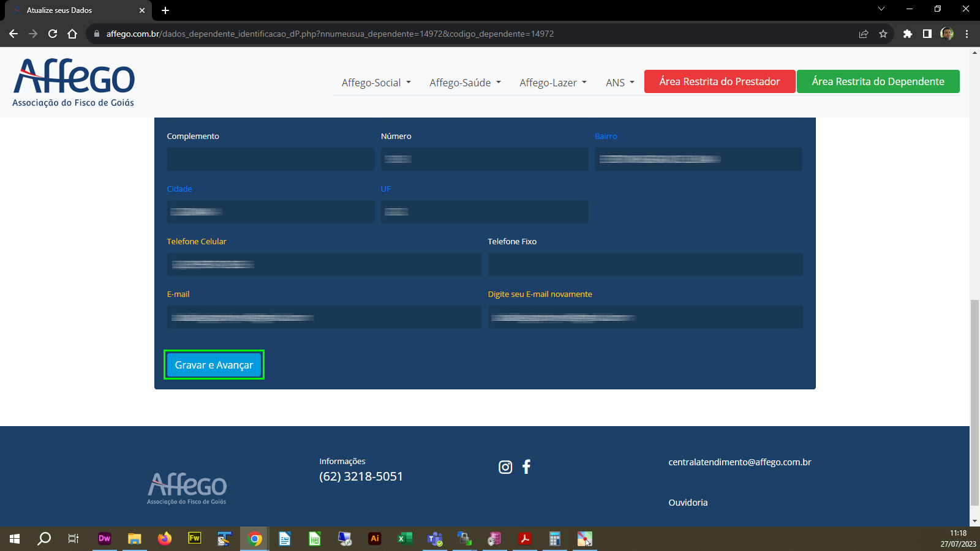The height and width of the screenshot is (551, 980).
Task: Open the Instagram icon in footer
Action: click(x=505, y=467)
